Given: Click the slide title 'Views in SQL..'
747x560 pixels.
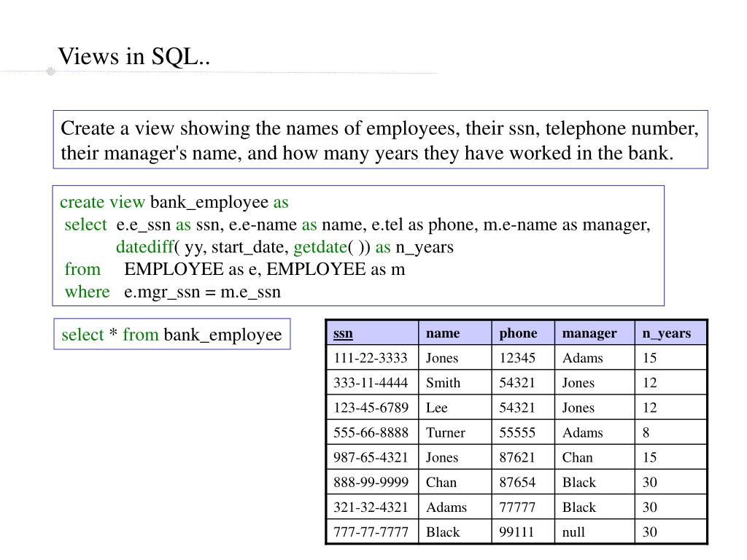Looking at the screenshot, I should click(x=134, y=56).
